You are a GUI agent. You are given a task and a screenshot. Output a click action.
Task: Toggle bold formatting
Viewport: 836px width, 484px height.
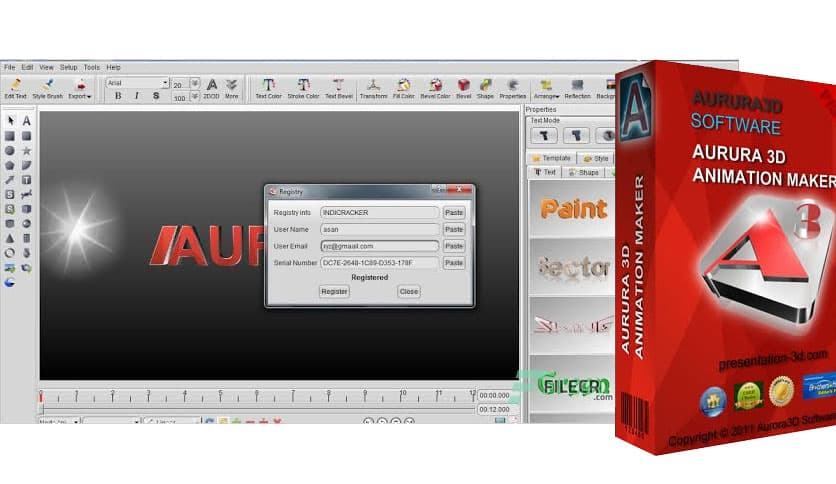point(118,95)
